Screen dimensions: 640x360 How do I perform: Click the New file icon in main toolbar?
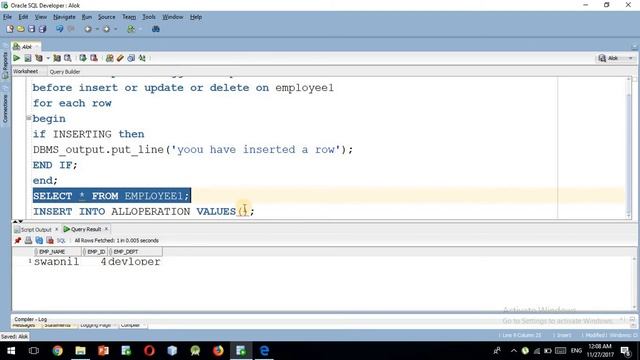tap(10, 29)
